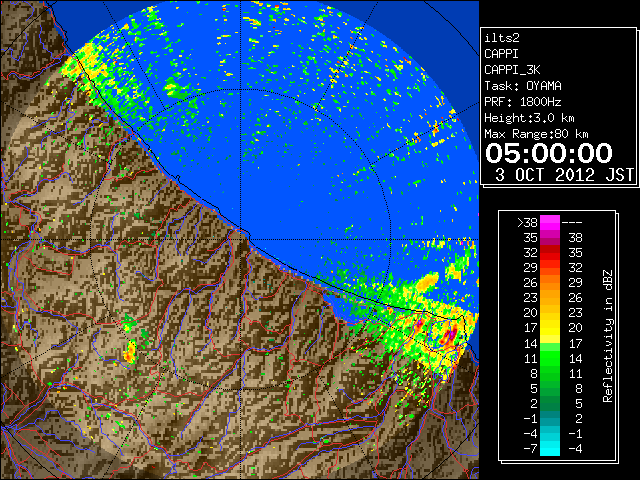Image resolution: width=640 pixels, height=480 pixels.
Task: Click the 'PRF: 1800Hz' line
Action: (x=523, y=102)
